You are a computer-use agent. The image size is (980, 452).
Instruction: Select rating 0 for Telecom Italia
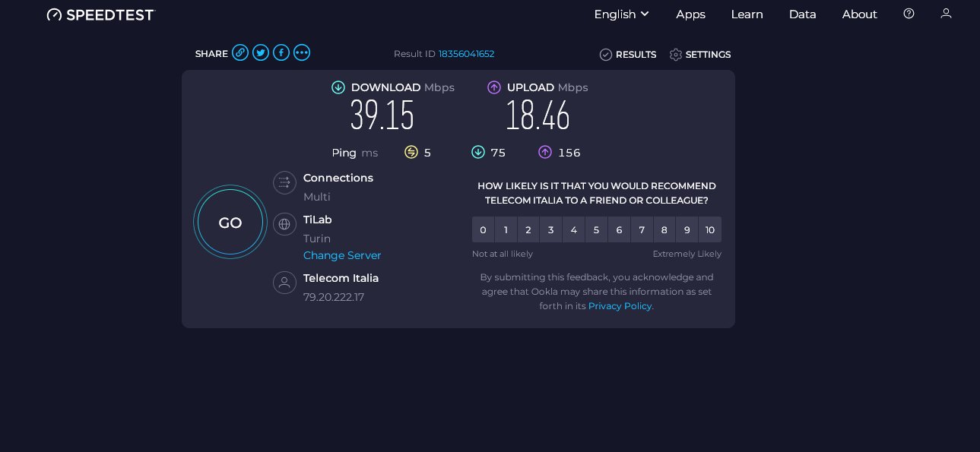click(x=483, y=229)
